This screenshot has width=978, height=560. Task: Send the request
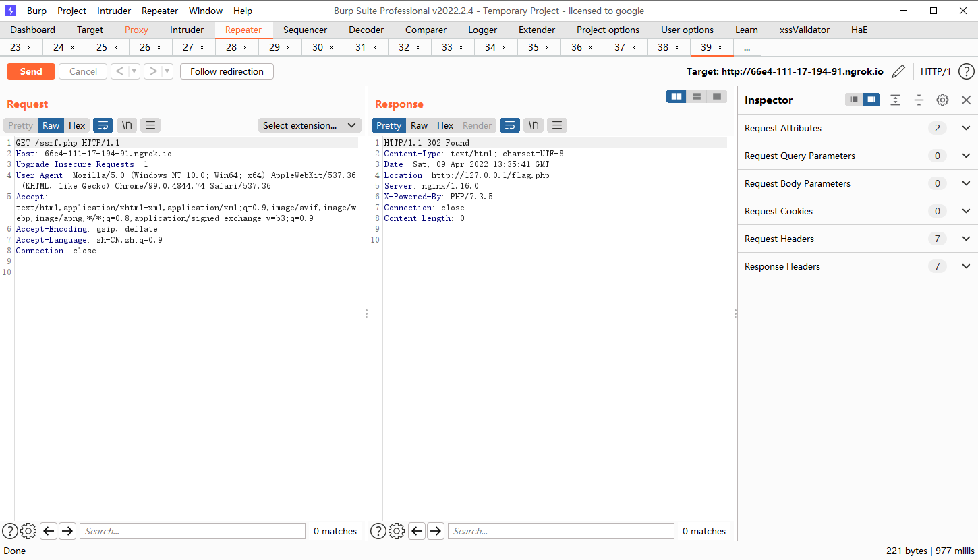click(31, 71)
